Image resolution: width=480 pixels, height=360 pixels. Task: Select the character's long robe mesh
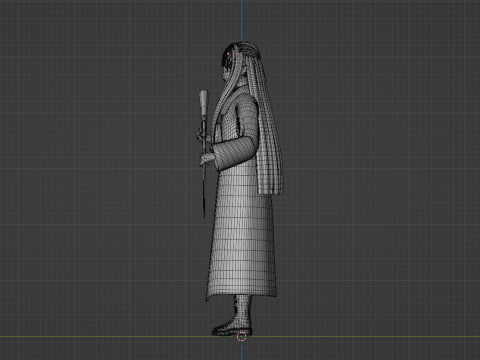[x=242, y=230]
